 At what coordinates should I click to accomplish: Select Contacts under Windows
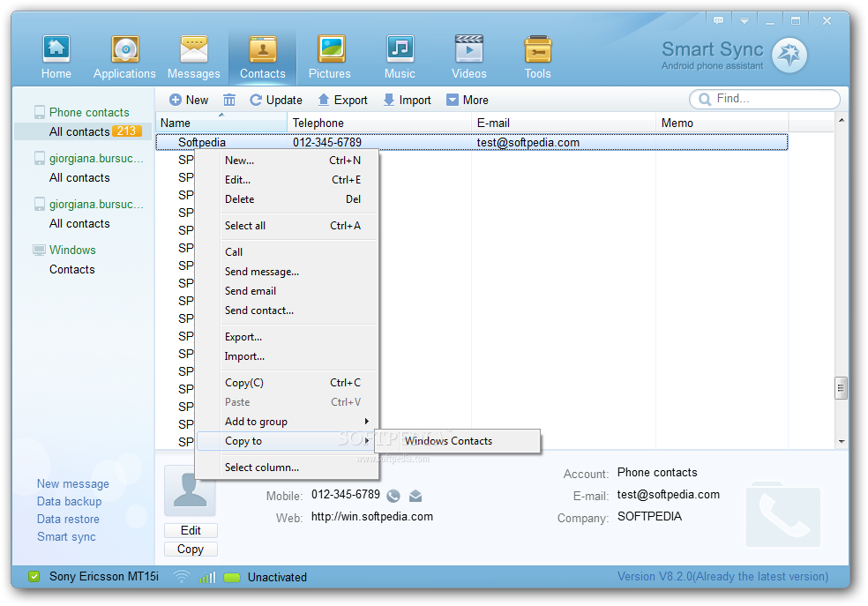[x=72, y=270]
